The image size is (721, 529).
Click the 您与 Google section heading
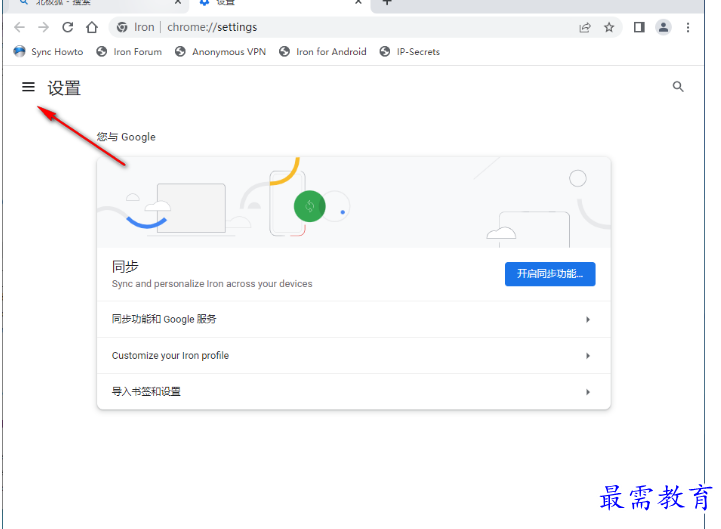(x=126, y=137)
